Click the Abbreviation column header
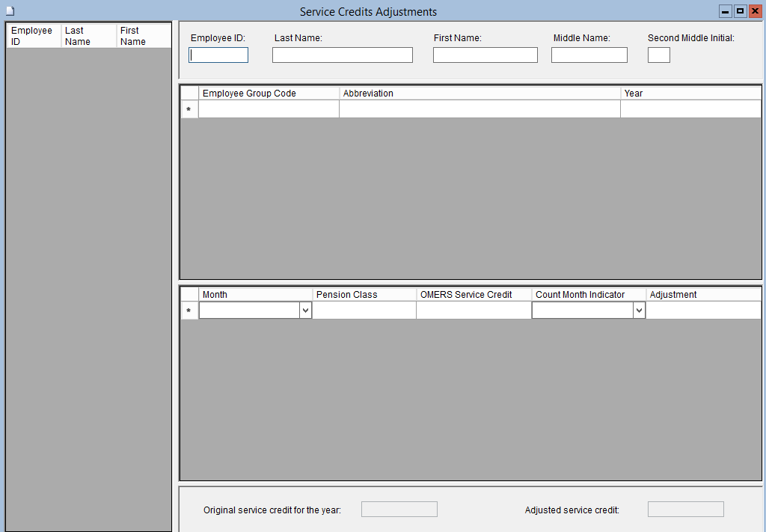Viewport: 766px width, 532px height. (479, 94)
